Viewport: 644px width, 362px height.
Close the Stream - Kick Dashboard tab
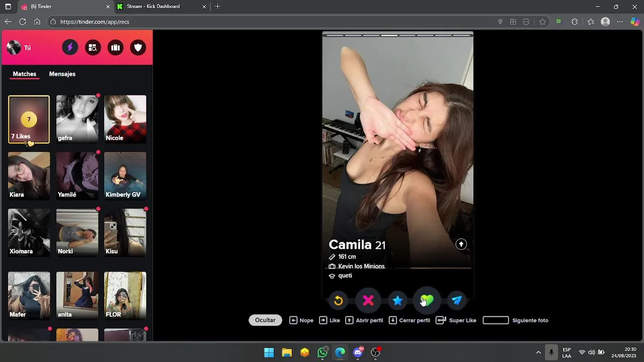click(204, 7)
